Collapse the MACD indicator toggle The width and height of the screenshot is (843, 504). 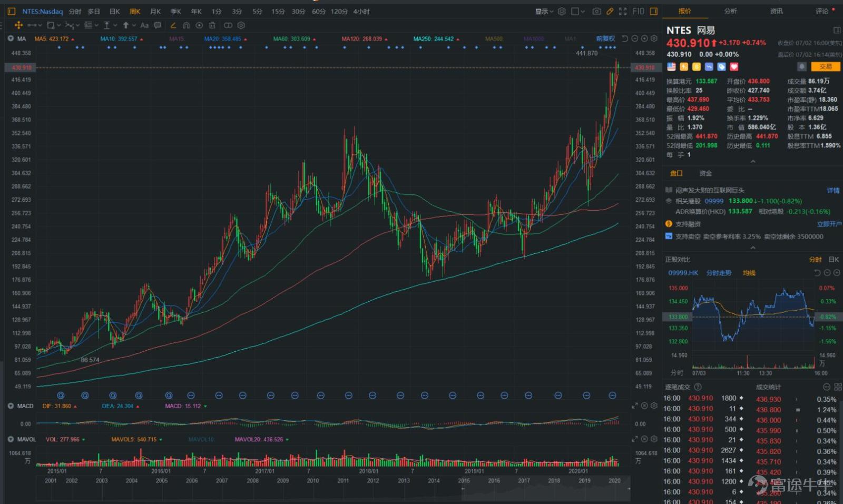[x=11, y=406]
